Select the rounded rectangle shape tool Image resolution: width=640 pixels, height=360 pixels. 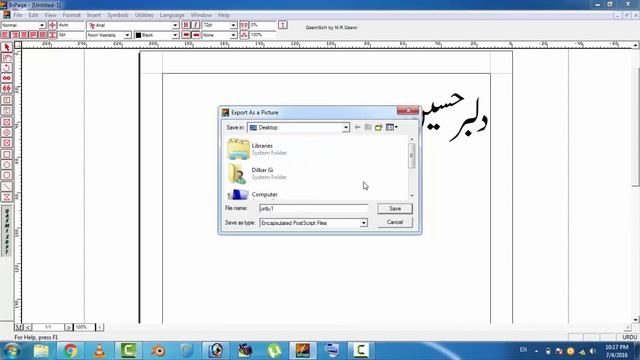7,175
